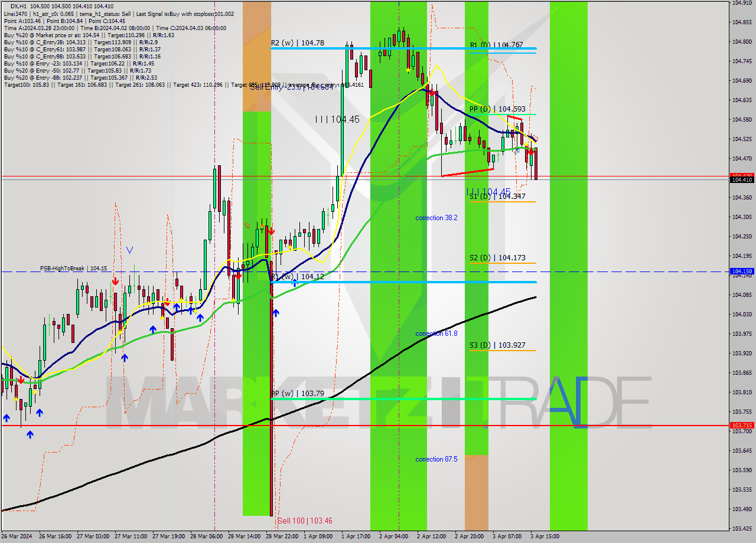Select the correction 38.2 text label

coord(436,218)
